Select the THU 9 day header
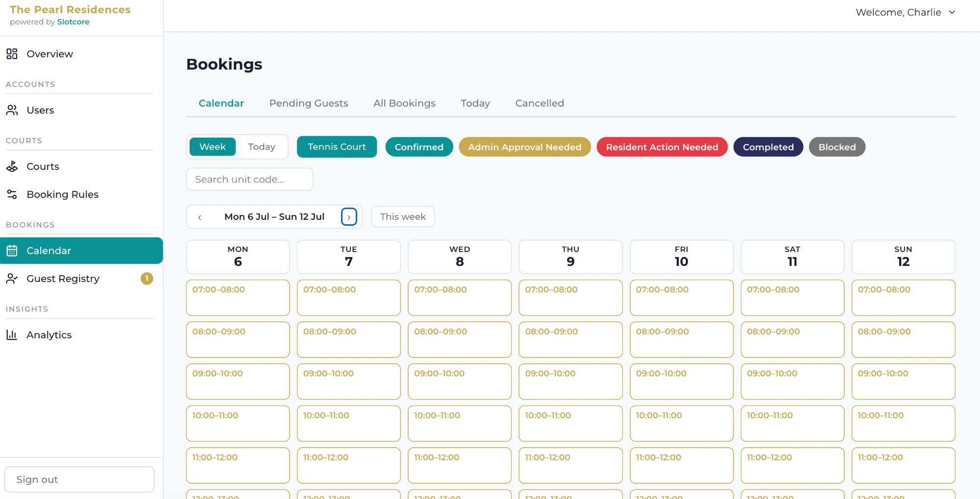Screen dimensions: 980x499 pos(570,257)
